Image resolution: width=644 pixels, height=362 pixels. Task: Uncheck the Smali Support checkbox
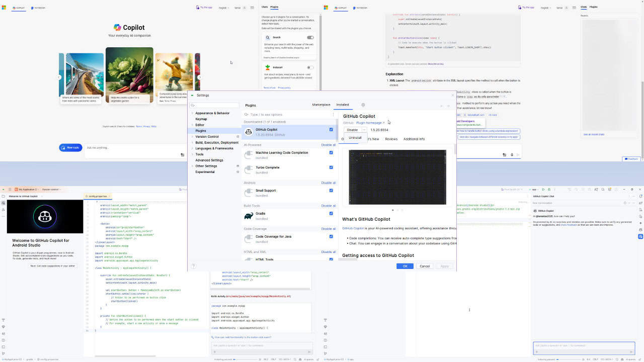click(331, 191)
